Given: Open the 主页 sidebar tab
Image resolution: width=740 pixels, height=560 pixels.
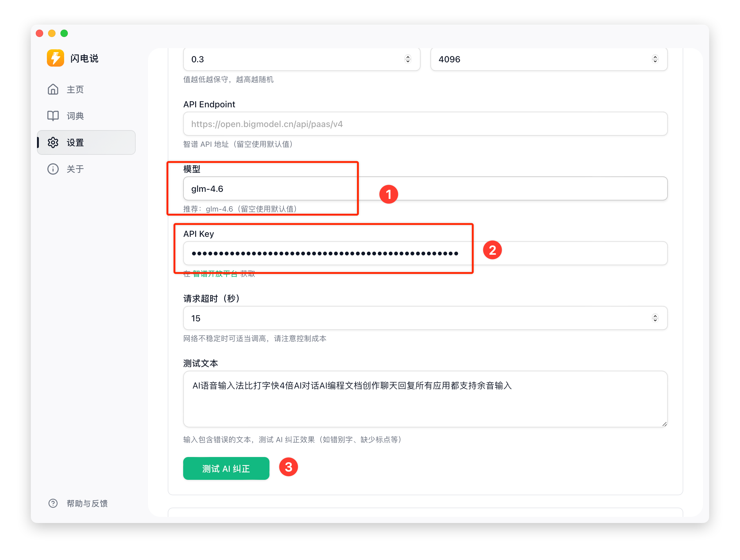Looking at the screenshot, I should pos(75,89).
